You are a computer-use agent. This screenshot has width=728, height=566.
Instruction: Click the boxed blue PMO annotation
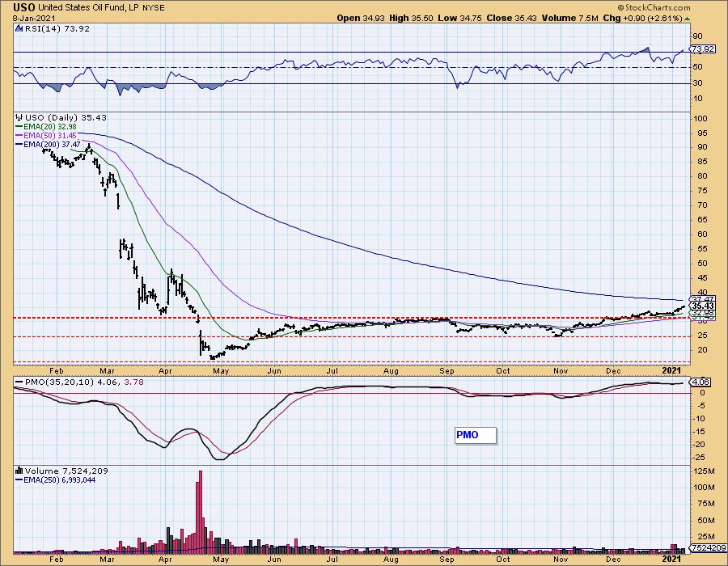point(476,435)
